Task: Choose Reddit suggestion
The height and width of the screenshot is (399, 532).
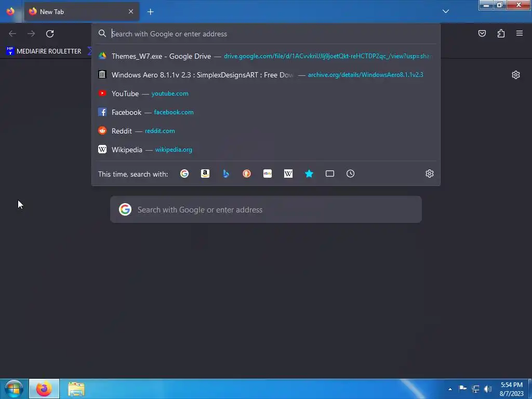Action: [265, 130]
